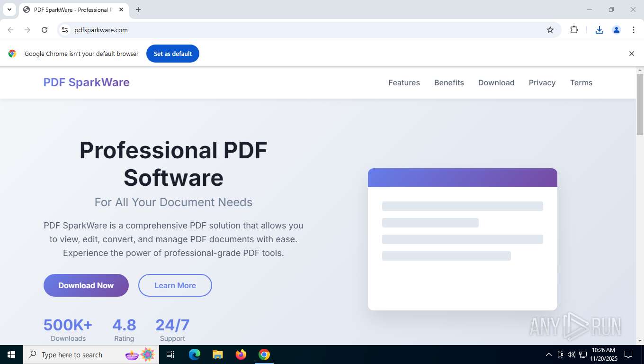Click the For All Your Document Needs subtitle

click(x=173, y=202)
